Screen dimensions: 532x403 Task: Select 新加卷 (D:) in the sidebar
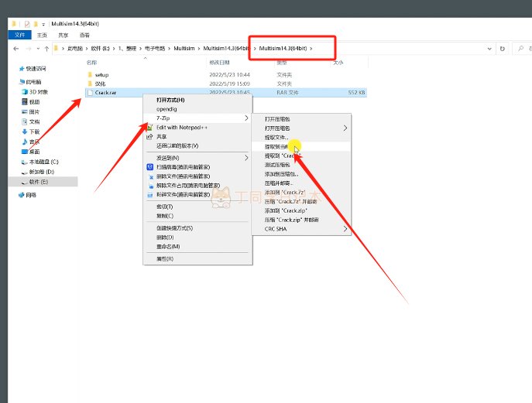pyautogui.click(x=41, y=172)
